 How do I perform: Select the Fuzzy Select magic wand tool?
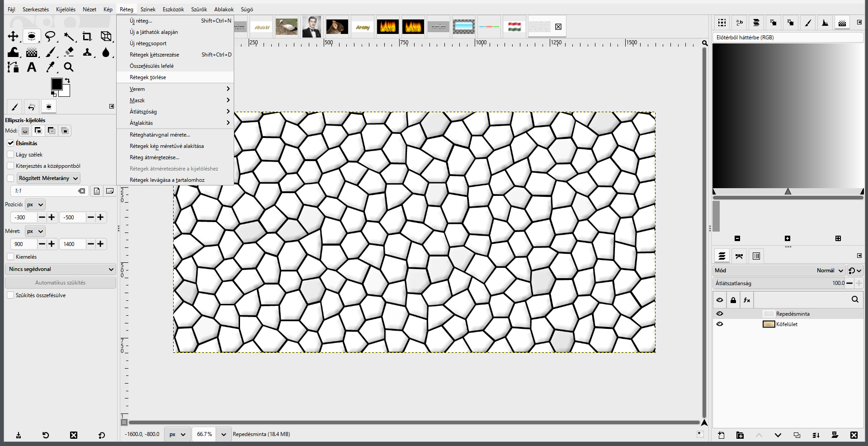coord(69,36)
